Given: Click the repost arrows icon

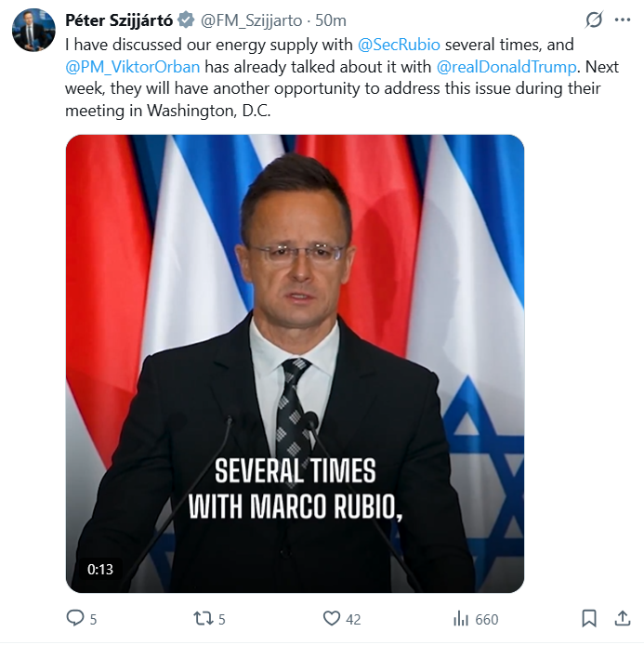Looking at the screenshot, I should tap(203, 618).
